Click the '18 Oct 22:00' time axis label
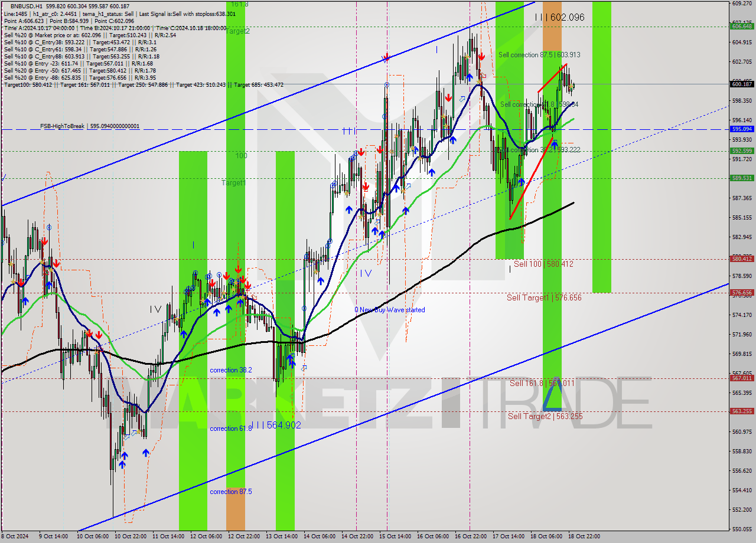This screenshot has height=543, width=756. coord(584,537)
